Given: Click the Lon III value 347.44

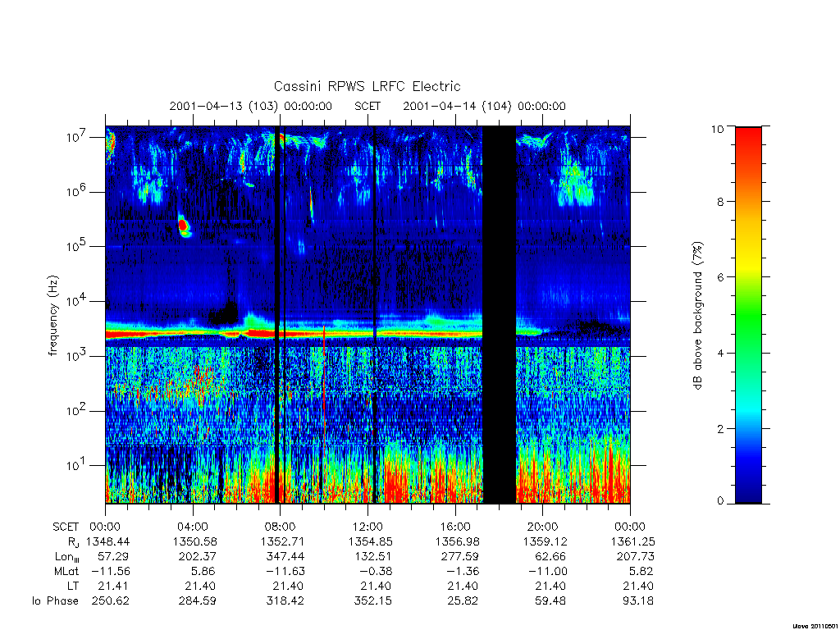Looking at the screenshot, I should [x=285, y=557].
